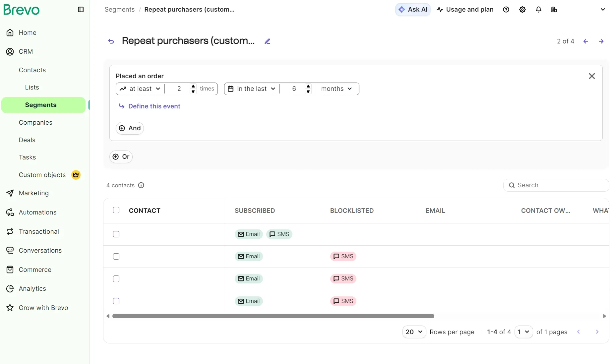Open Usage and plan
Image resolution: width=616 pixels, height=364 pixels.
tap(465, 10)
